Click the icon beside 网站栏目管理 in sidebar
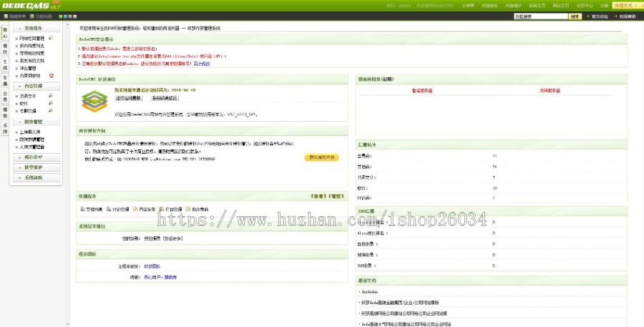The height and width of the screenshot is (327, 644). click(x=50, y=38)
